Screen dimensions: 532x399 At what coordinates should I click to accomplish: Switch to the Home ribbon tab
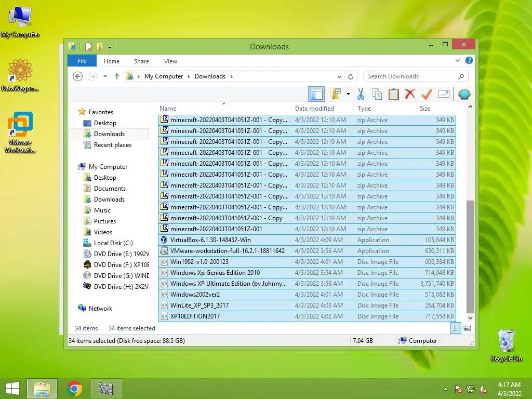tap(112, 61)
